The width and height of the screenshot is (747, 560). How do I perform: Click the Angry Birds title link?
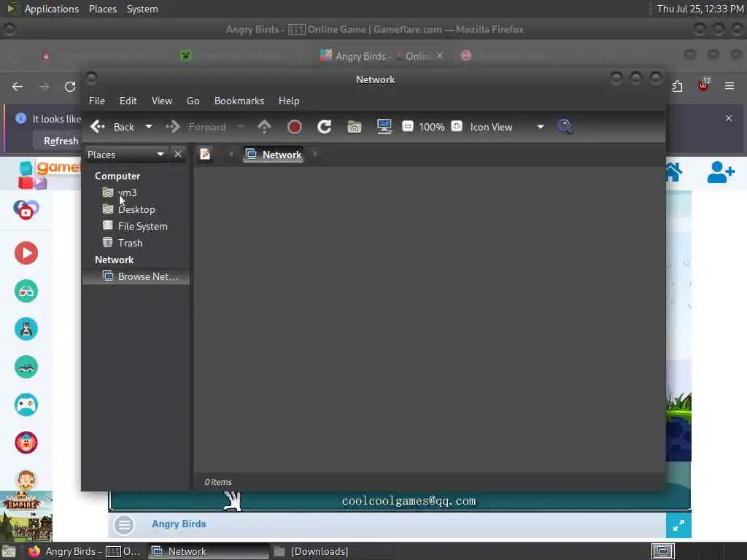[179, 524]
